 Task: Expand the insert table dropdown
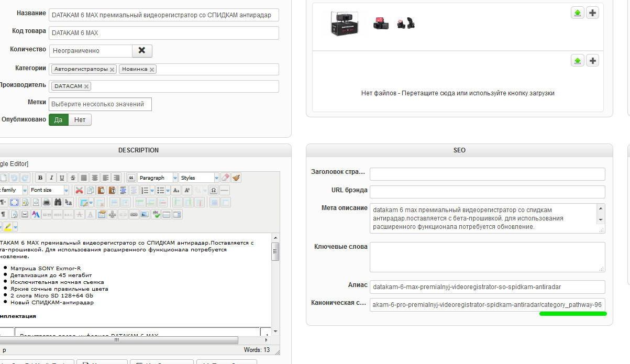tap(91, 202)
